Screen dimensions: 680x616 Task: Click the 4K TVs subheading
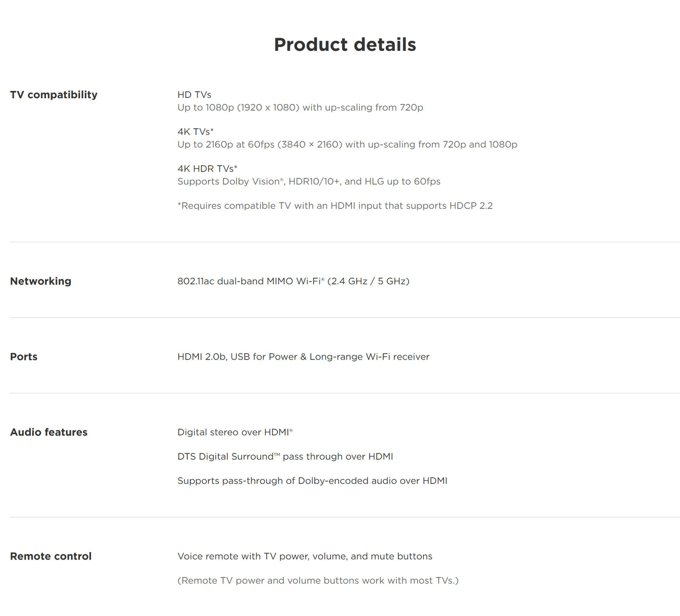tap(195, 132)
